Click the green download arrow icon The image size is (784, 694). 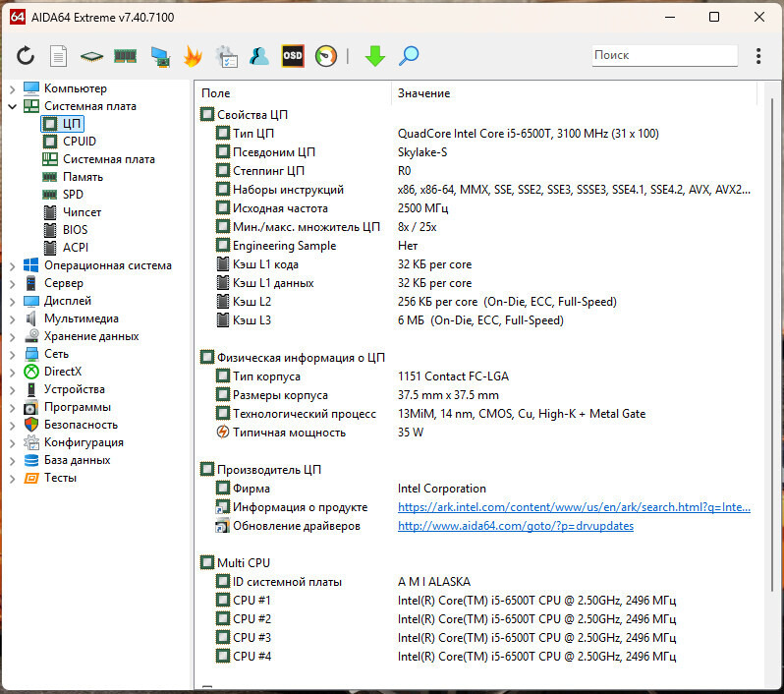click(x=374, y=56)
